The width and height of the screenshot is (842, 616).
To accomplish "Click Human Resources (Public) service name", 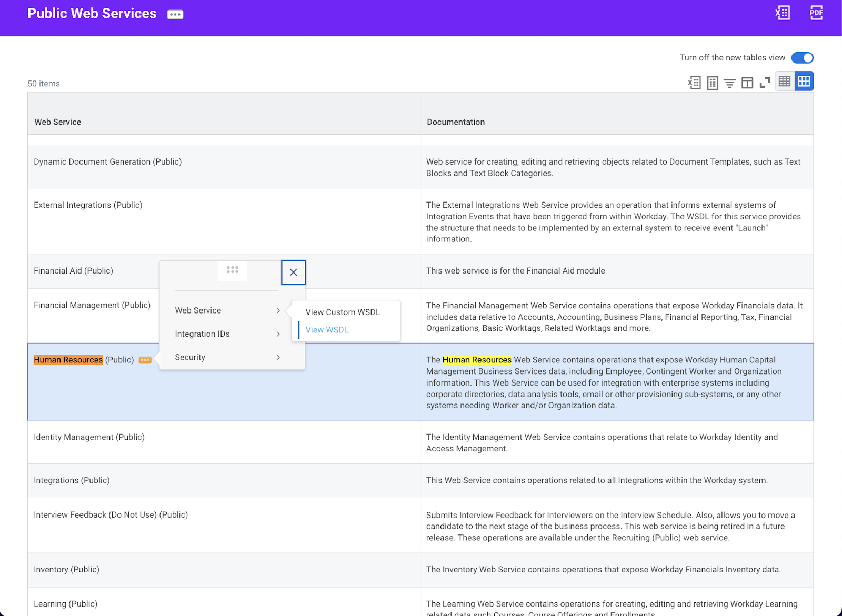I will tap(84, 360).
